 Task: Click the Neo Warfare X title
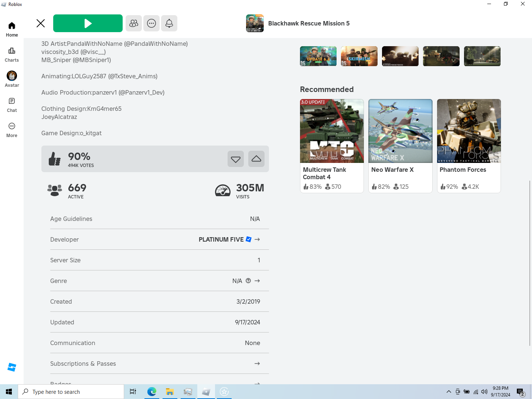[x=392, y=170]
